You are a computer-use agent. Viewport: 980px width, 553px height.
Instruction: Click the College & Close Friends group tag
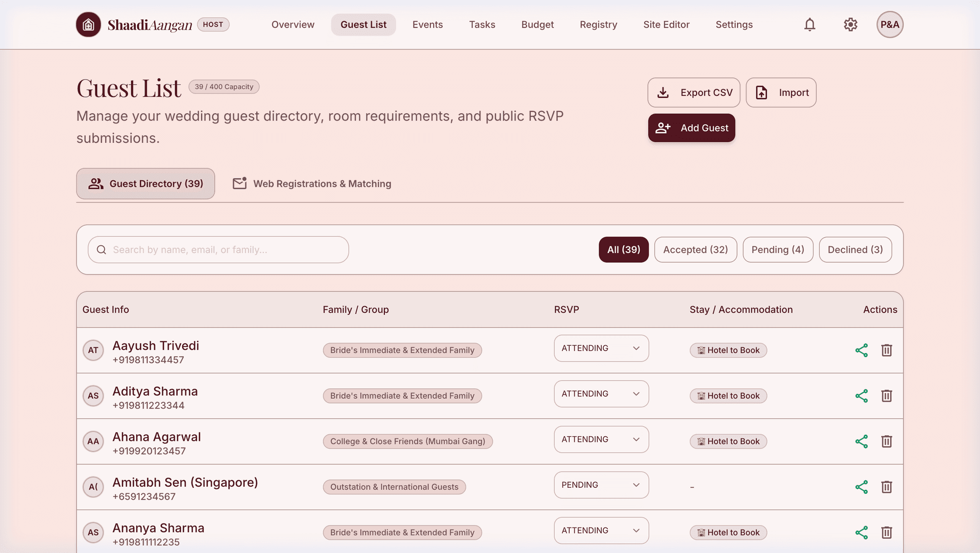pyautogui.click(x=408, y=441)
